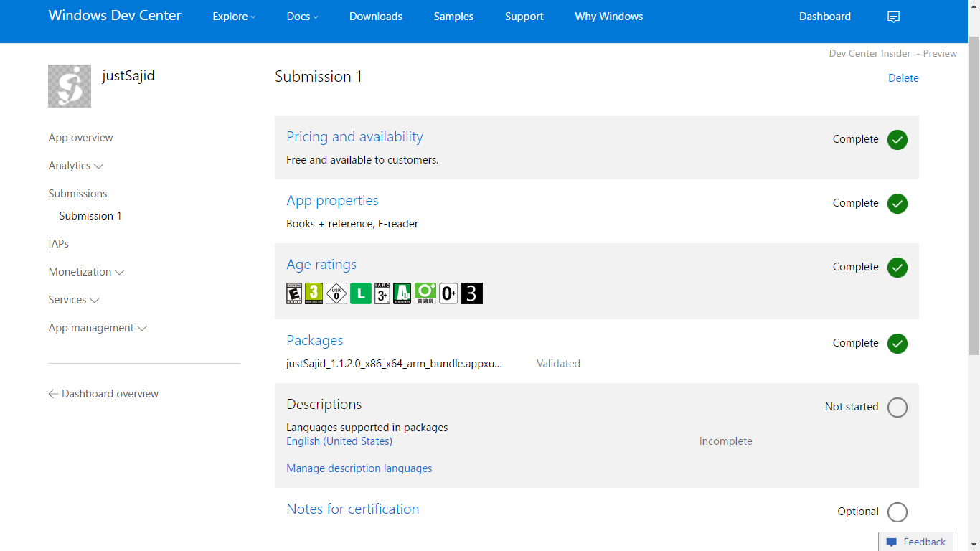Click the Optional circle for Notes for certification

click(x=897, y=512)
